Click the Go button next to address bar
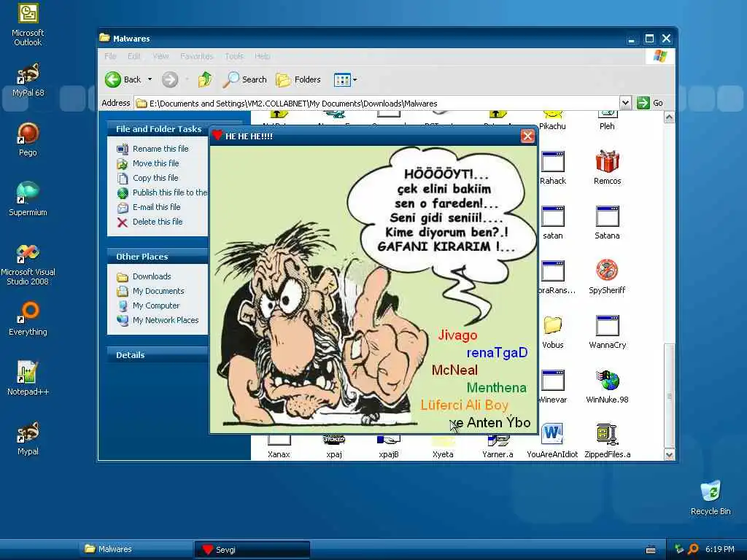Screen dimensions: 747x560 [650, 102]
